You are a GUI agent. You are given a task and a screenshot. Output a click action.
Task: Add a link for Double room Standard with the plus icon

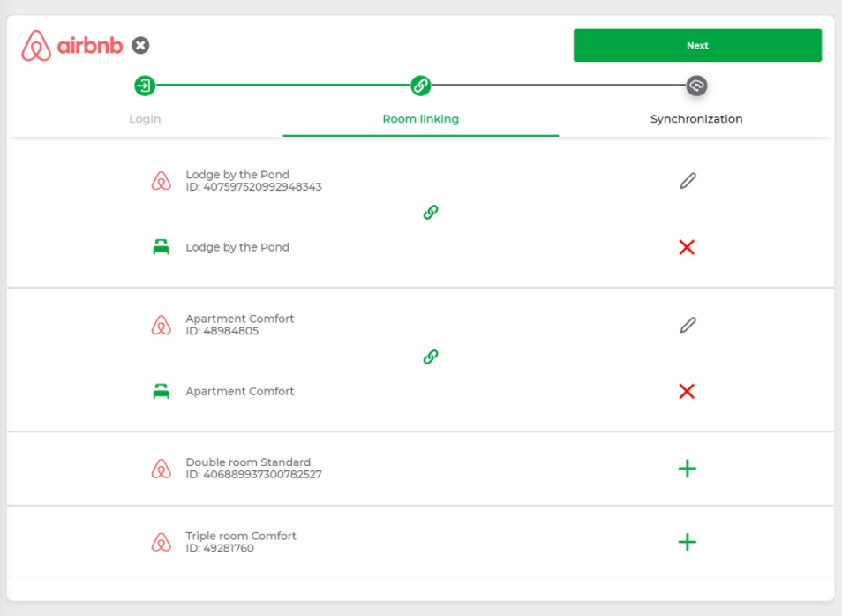(688, 469)
